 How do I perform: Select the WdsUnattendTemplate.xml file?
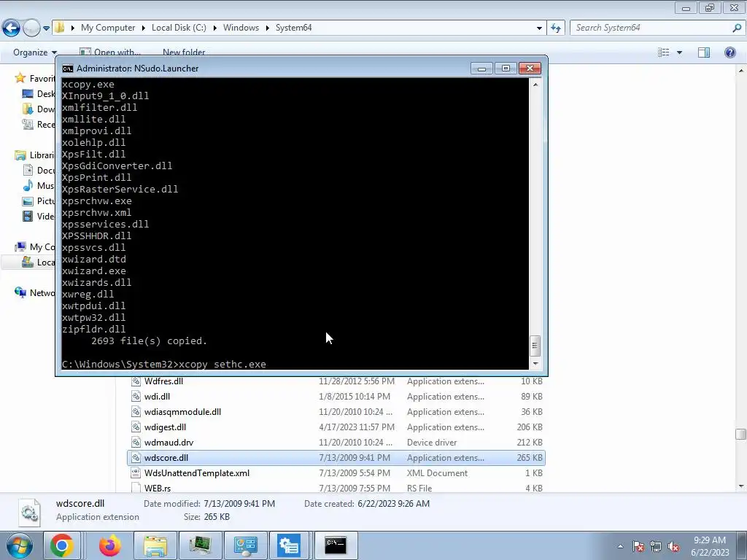[197, 472]
